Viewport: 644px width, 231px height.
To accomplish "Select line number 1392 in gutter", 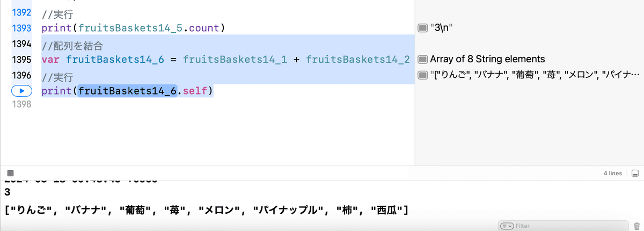I will (x=22, y=12).
